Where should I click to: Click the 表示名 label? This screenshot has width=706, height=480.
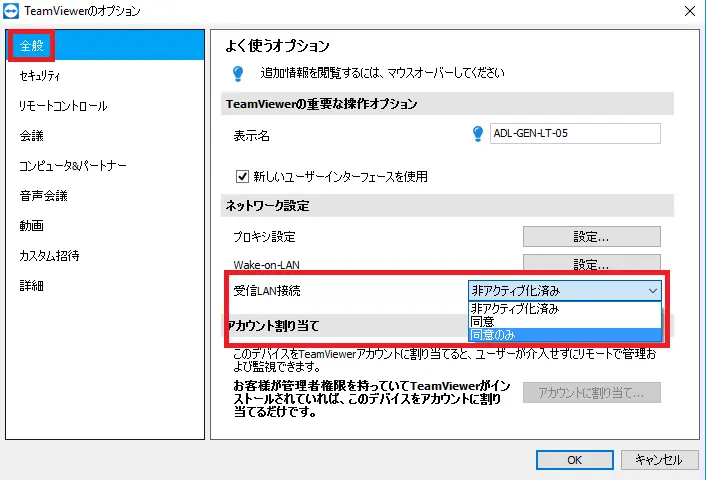point(251,136)
